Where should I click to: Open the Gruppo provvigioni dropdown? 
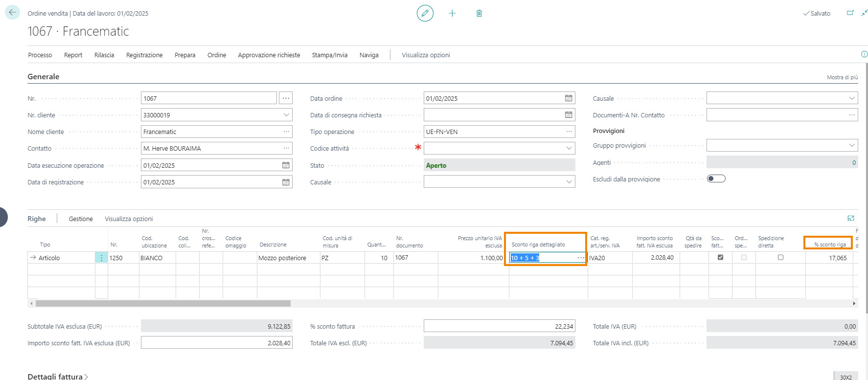[x=851, y=145]
